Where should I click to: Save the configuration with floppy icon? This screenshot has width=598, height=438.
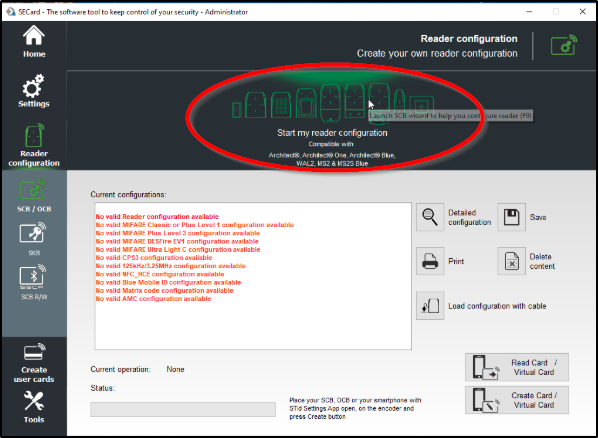(x=511, y=217)
